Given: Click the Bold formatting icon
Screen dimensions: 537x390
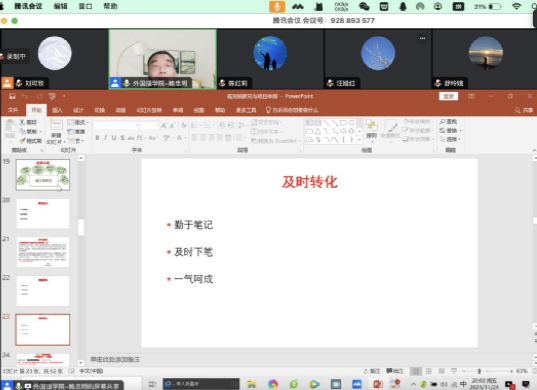Looking at the screenshot, I should [97, 138].
